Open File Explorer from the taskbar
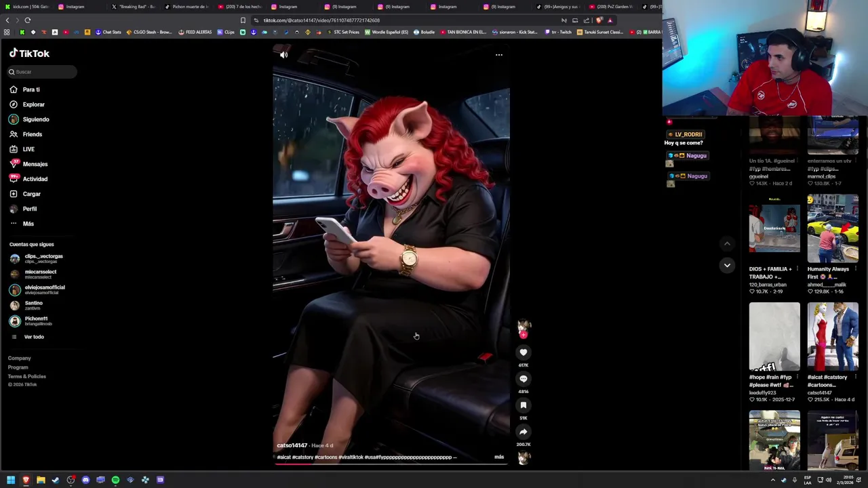Screen dimensions: 868x488 pyautogui.click(x=41, y=480)
